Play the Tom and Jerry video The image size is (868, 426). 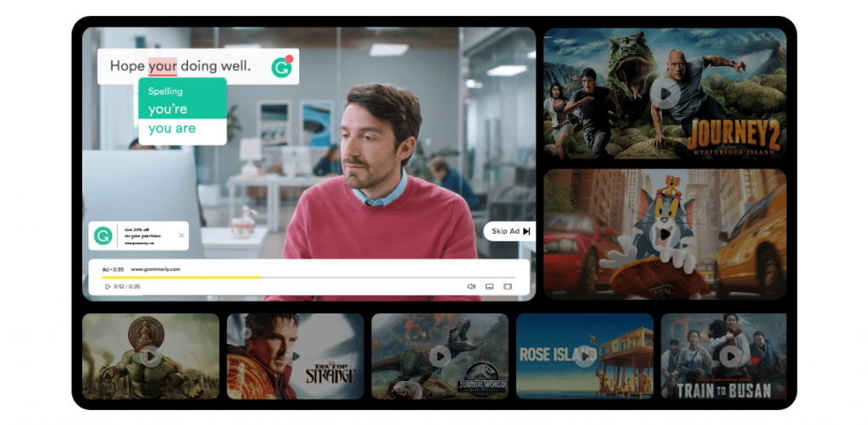(x=665, y=234)
